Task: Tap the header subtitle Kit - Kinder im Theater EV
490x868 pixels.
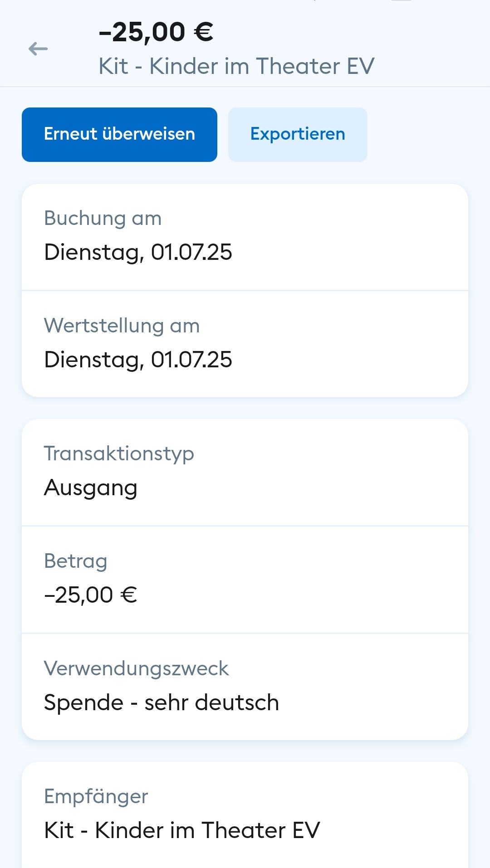Action: 236,66
